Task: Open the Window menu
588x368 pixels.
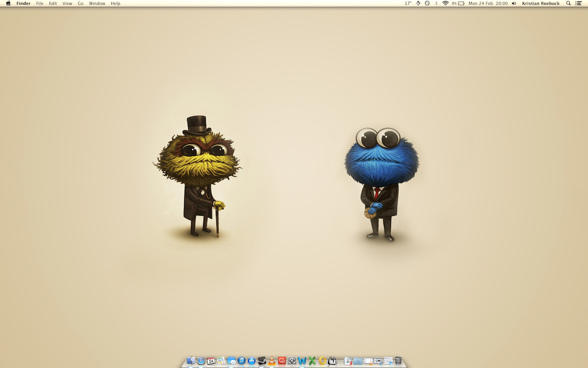Action: coord(97,4)
